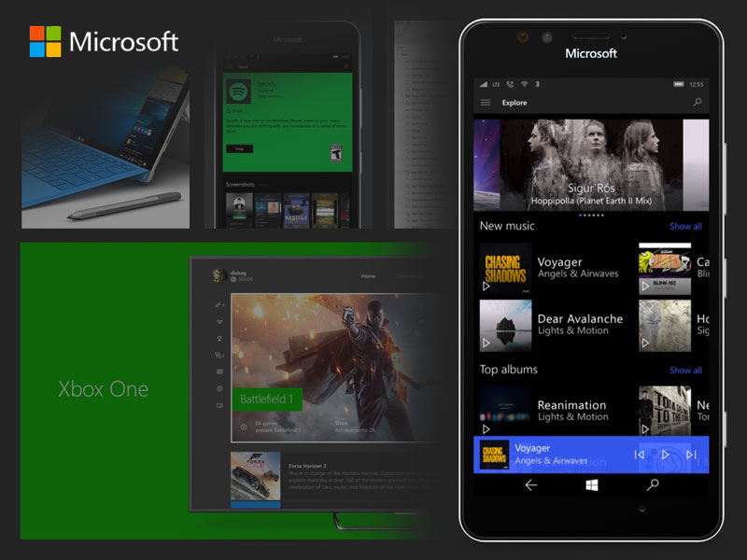This screenshot has width=747, height=560.
Task: Click the Microsoft four-color logo
Action: 45,41
